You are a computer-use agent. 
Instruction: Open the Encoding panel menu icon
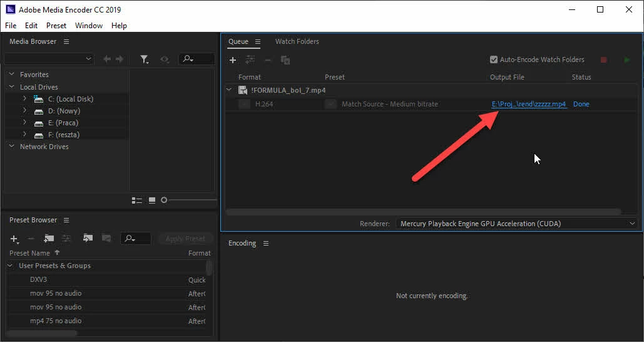[266, 243]
